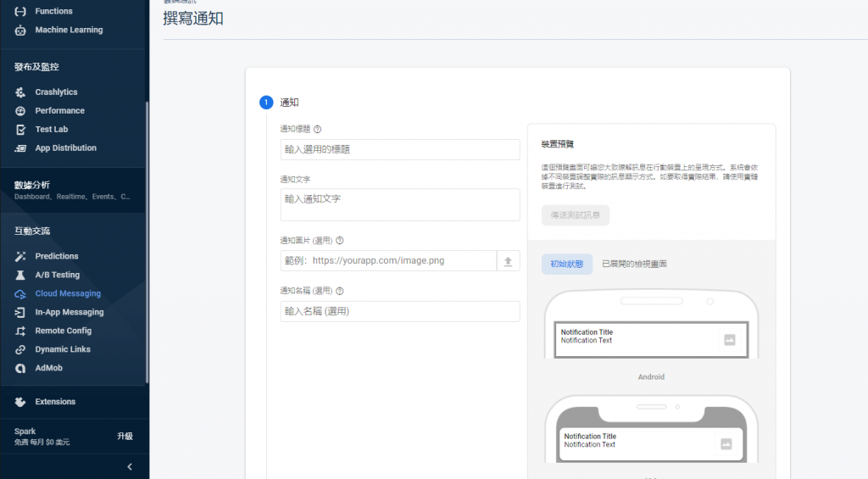The height and width of the screenshot is (479, 868).
Task: Click the help icon beside 通知圖片
Action: click(340, 240)
